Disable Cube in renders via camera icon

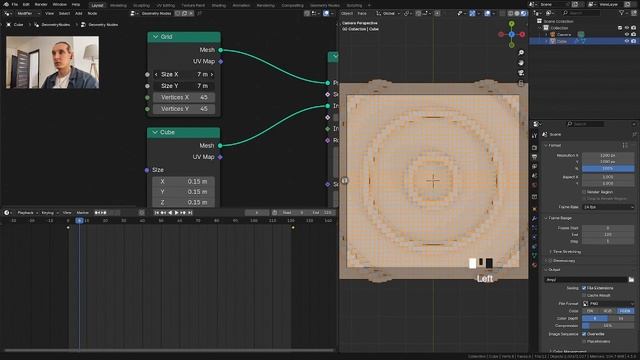[633, 41]
